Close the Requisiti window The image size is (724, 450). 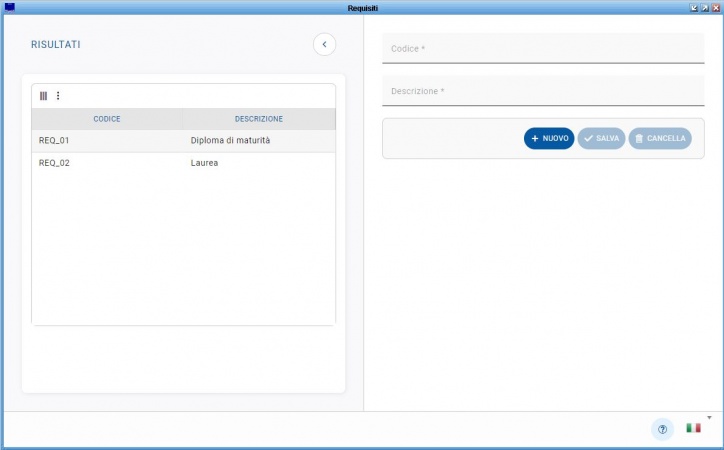716,8
